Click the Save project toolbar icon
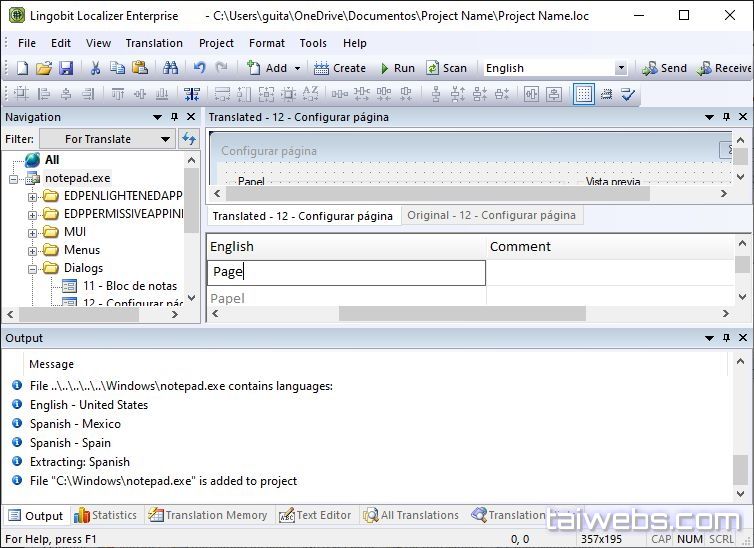Screen dimensions: 754x548 [66, 68]
